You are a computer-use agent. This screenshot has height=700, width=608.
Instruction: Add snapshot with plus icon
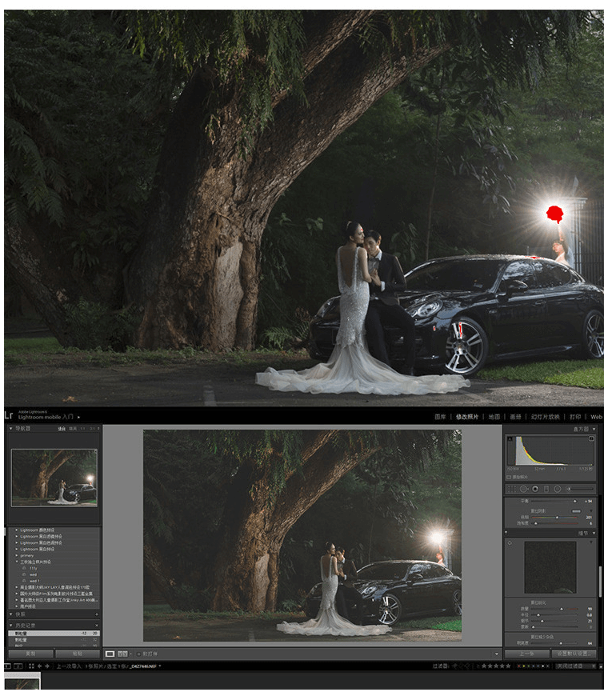pyautogui.click(x=97, y=614)
